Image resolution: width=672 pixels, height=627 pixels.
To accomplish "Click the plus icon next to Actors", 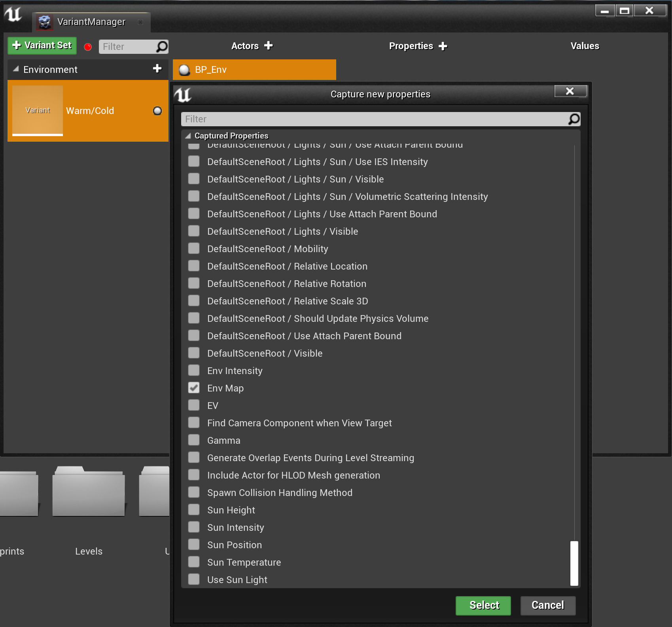I will click(x=269, y=46).
